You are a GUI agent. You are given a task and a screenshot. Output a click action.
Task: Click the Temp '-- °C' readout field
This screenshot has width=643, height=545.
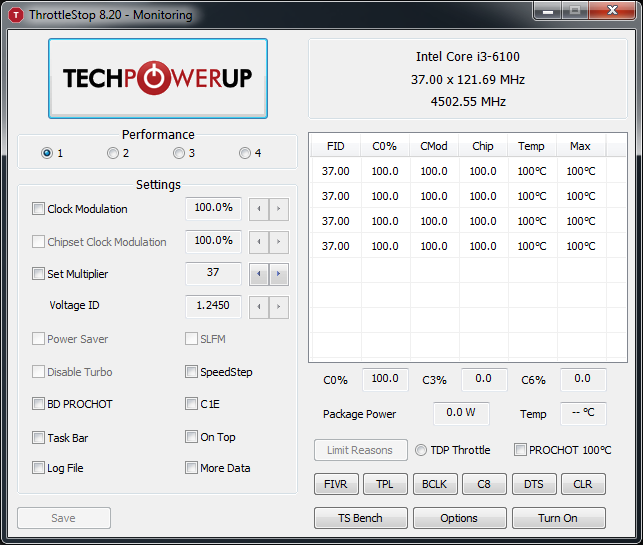(x=583, y=413)
